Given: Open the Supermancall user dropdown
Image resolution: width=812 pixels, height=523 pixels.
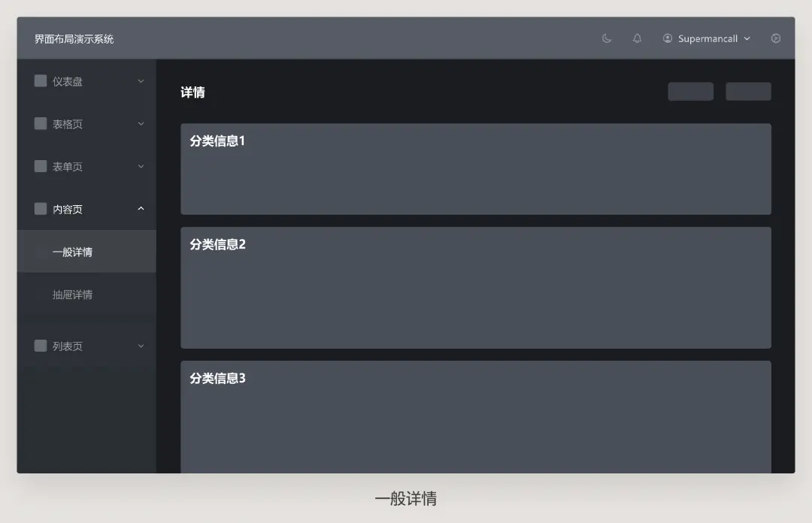Looking at the screenshot, I should pos(707,38).
